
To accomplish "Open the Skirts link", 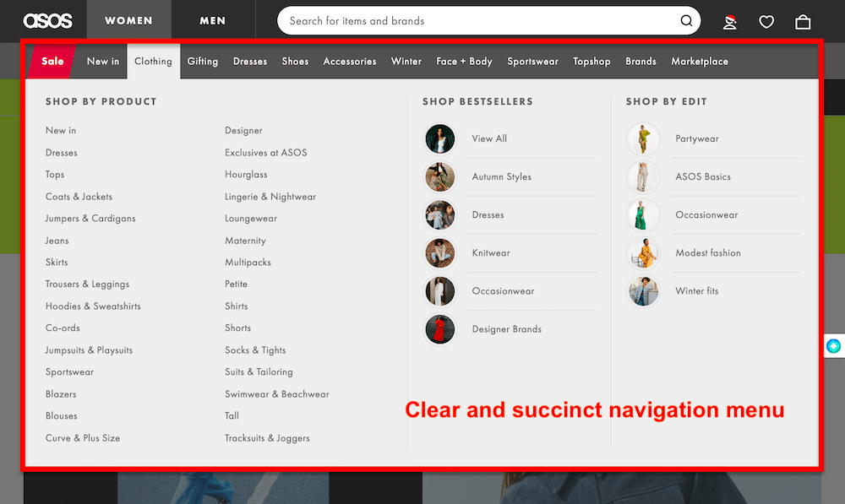I will [x=57, y=263].
